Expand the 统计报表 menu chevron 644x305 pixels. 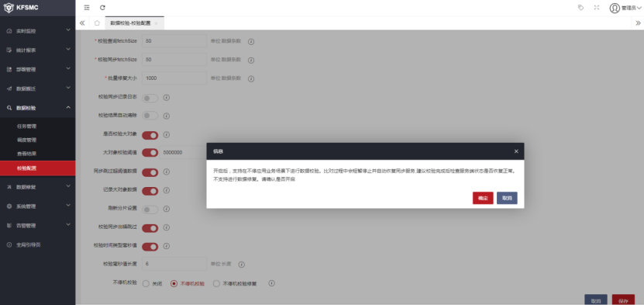pyautogui.click(x=68, y=50)
